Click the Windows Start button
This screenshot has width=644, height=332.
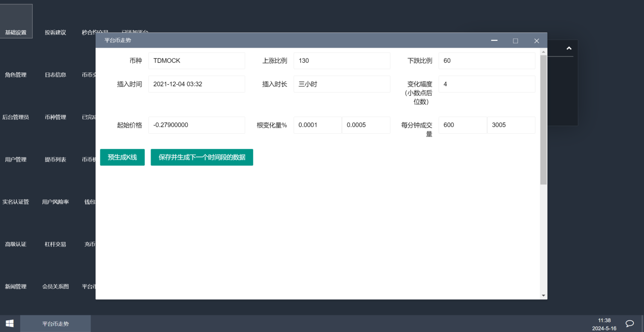click(x=9, y=323)
